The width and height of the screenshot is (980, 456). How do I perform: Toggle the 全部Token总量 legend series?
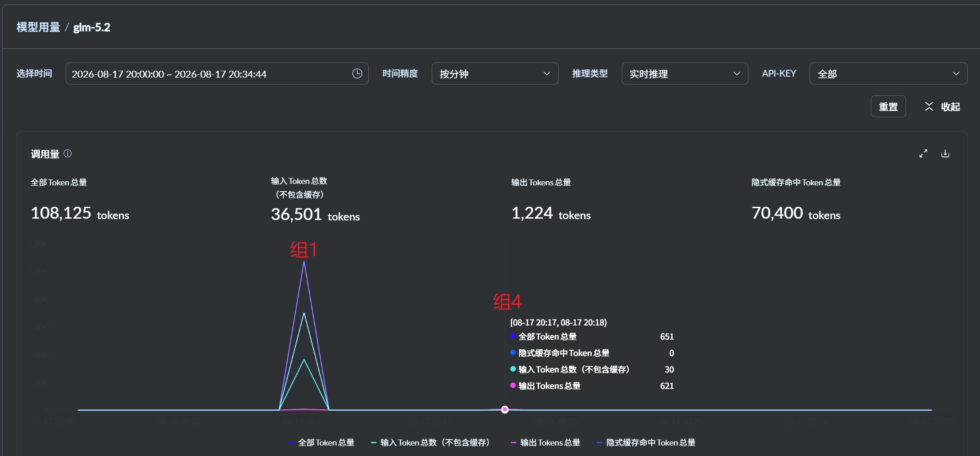pos(322,442)
